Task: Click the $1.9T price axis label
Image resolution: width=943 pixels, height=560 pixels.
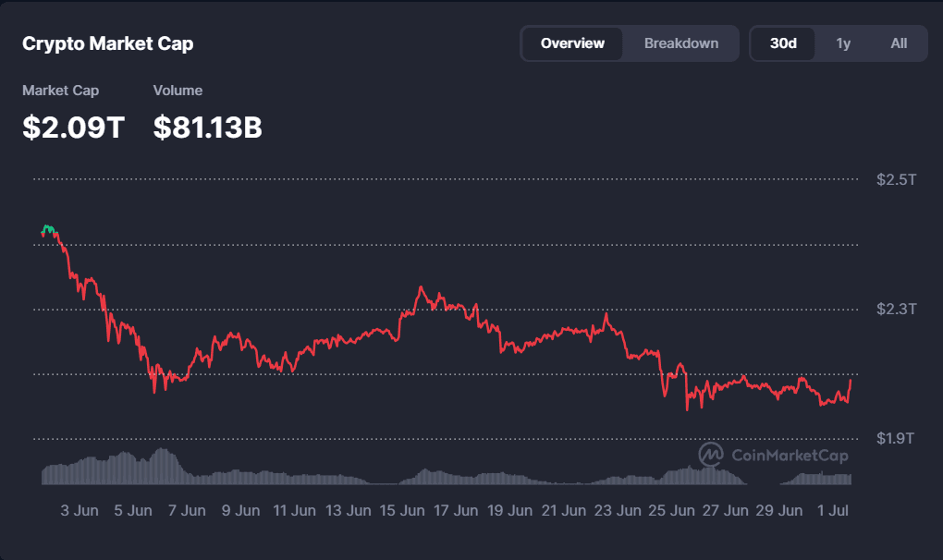Action: pos(895,438)
